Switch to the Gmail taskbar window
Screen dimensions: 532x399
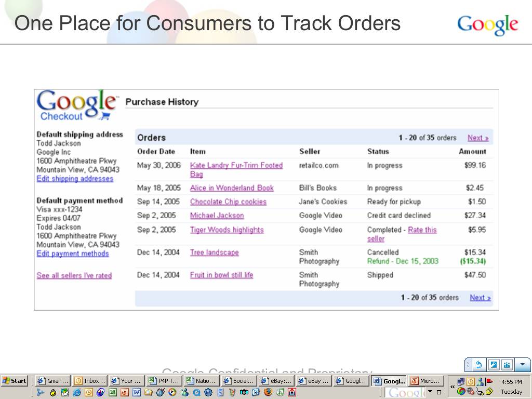(x=53, y=381)
